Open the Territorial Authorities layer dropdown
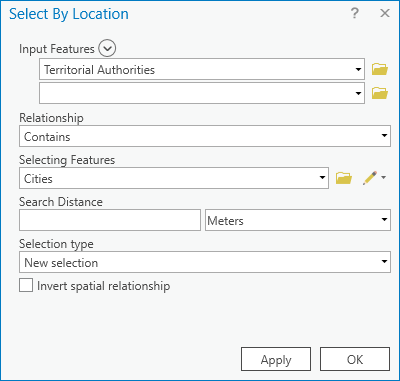The height and width of the screenshot is (381, 400). coord(358,69)
